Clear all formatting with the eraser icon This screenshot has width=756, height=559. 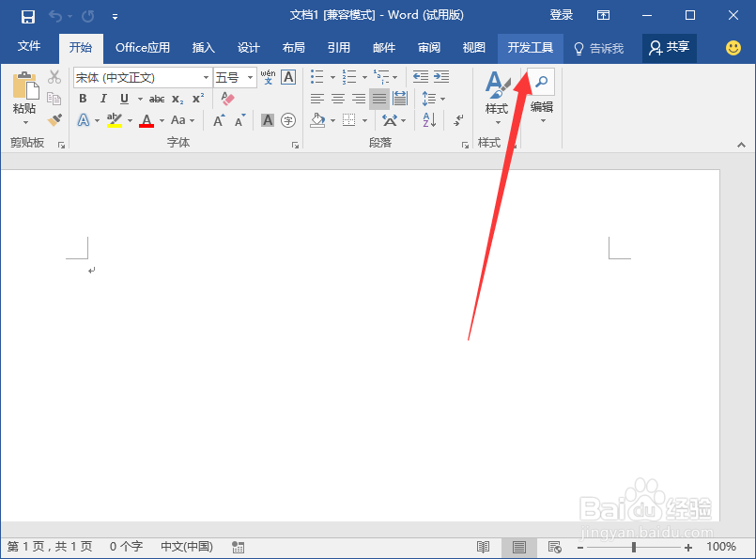(x=226, y=99)
